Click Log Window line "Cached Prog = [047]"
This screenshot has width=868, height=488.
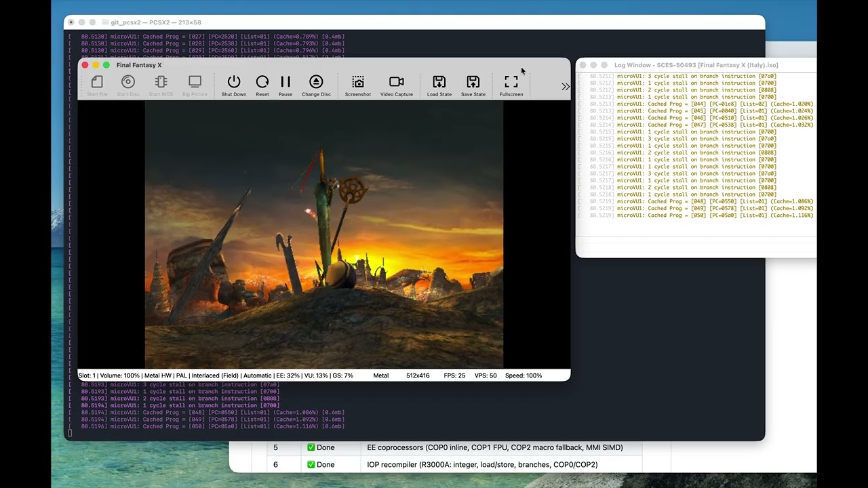696,125
